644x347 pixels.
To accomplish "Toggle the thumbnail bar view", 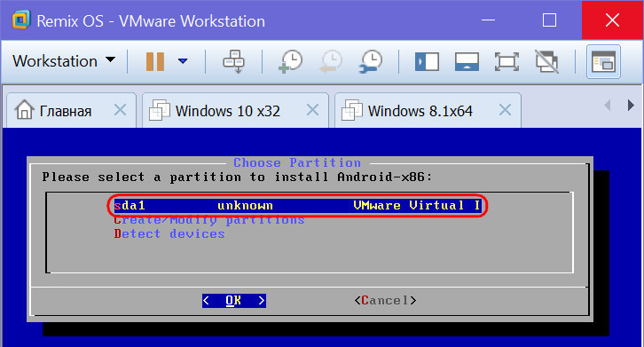I will click(467, 62).
